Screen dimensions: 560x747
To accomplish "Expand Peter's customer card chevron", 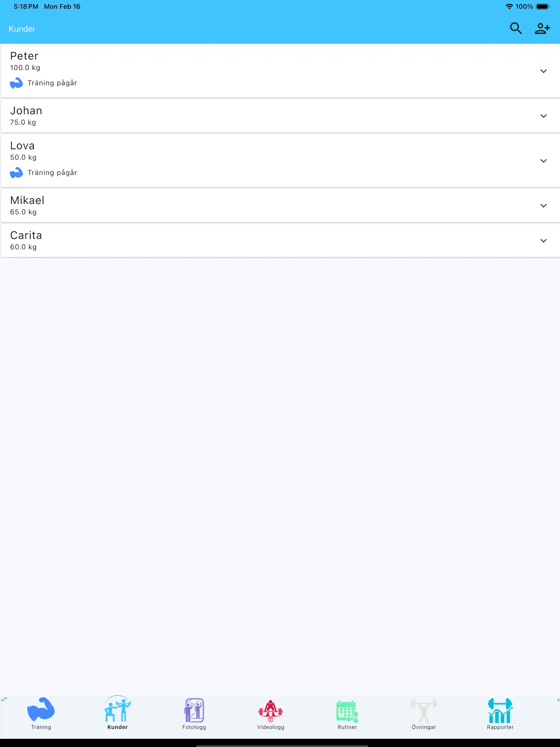I will (x=543, y=71).
